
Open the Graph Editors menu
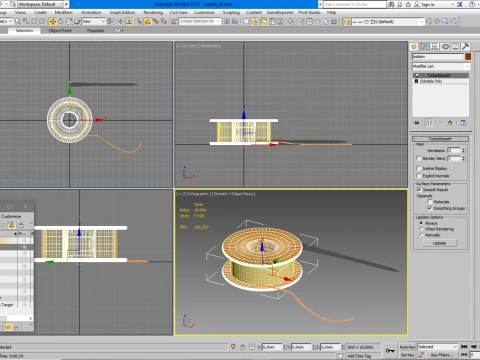coord(122,12)
